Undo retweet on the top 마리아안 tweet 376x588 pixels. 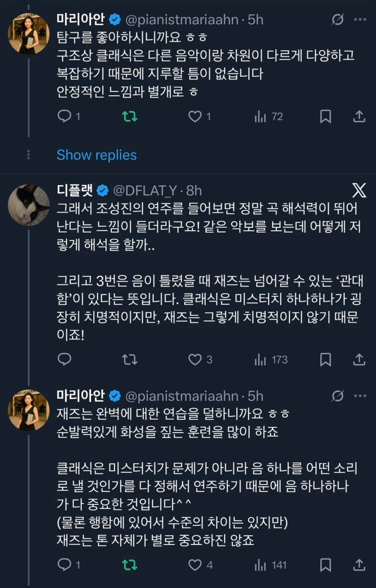coord(130,117)
